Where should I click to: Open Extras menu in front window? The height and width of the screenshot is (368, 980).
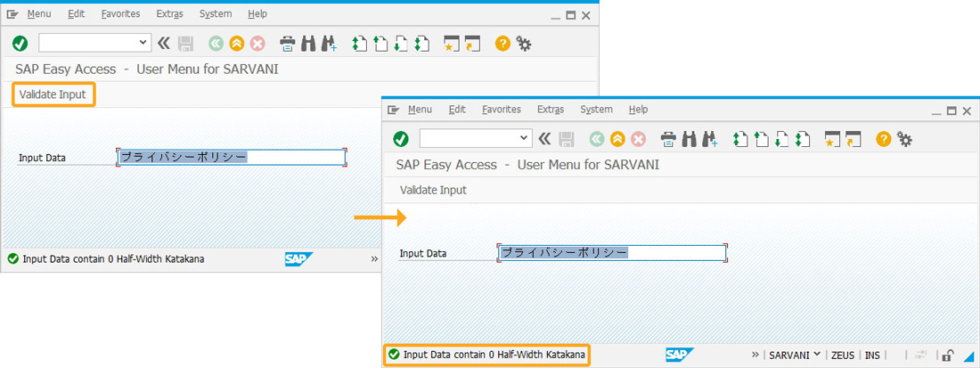coord(551,110)
